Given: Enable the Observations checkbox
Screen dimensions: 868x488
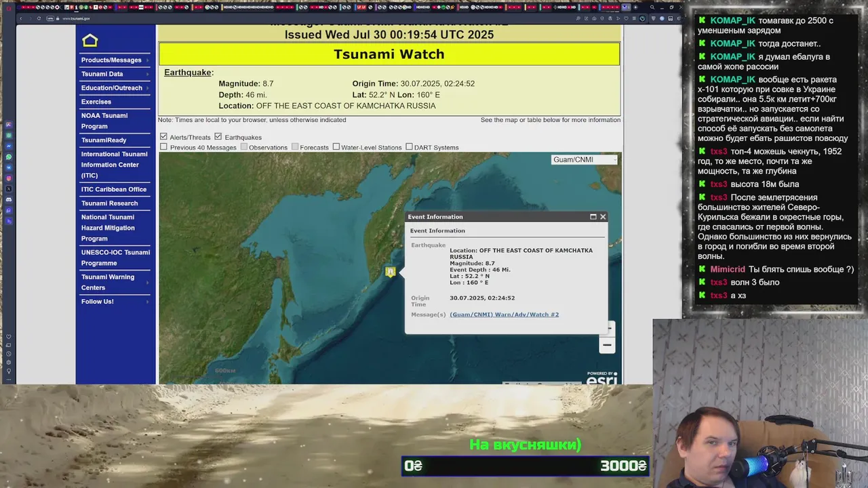Looking at the screenshot, I should 244,147.
